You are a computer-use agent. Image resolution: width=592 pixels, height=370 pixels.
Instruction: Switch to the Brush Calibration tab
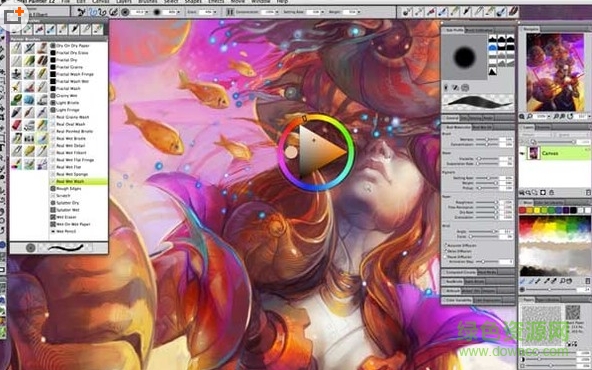pyautogui.click(x=479, y=30)
